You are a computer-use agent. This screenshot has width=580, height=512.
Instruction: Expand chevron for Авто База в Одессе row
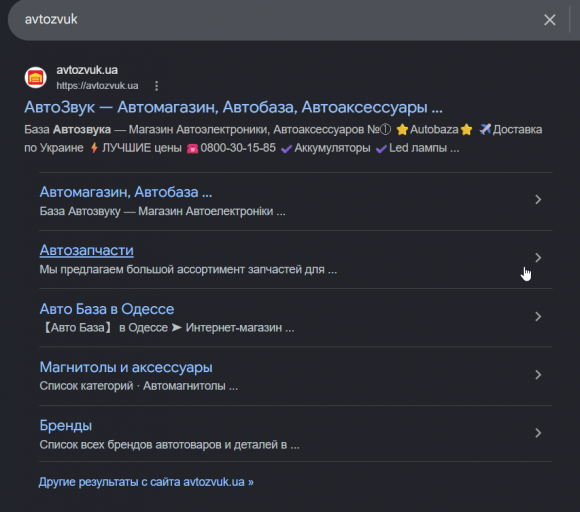(x=538, y=317)
